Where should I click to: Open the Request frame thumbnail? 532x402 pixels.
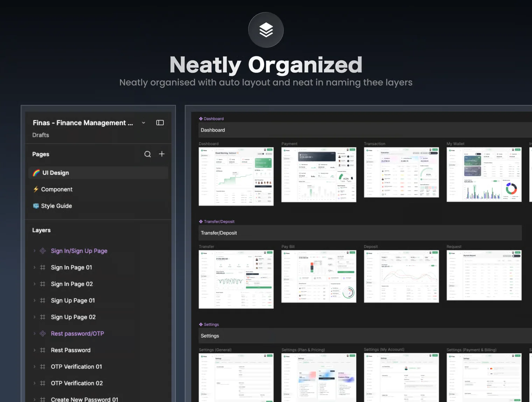pos(484,275)
